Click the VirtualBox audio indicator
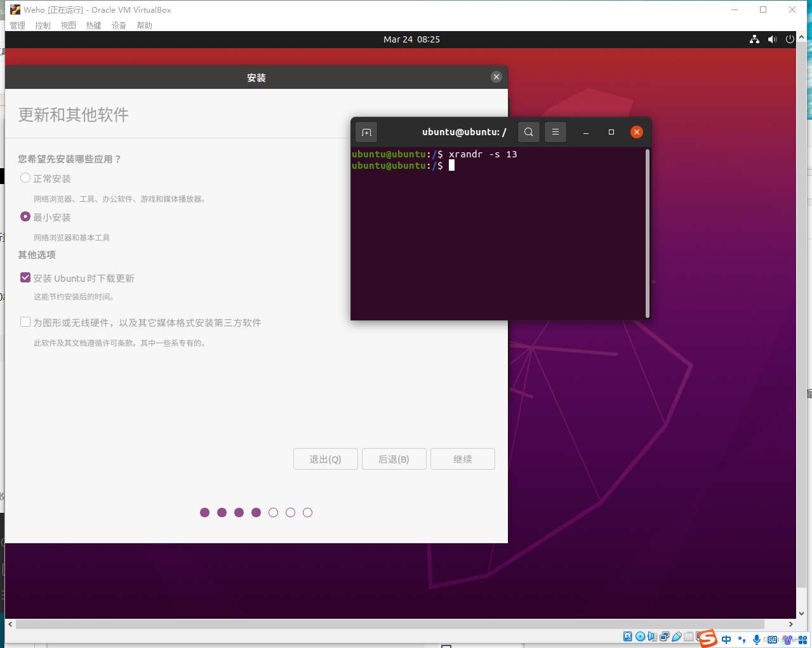812x648 pixels. pos(652,637)
